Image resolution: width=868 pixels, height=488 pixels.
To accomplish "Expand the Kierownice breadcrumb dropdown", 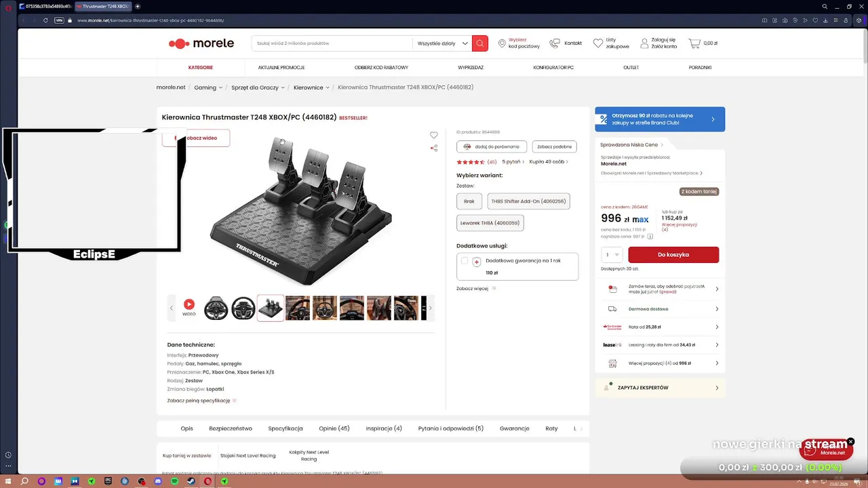I will point(328,87).
